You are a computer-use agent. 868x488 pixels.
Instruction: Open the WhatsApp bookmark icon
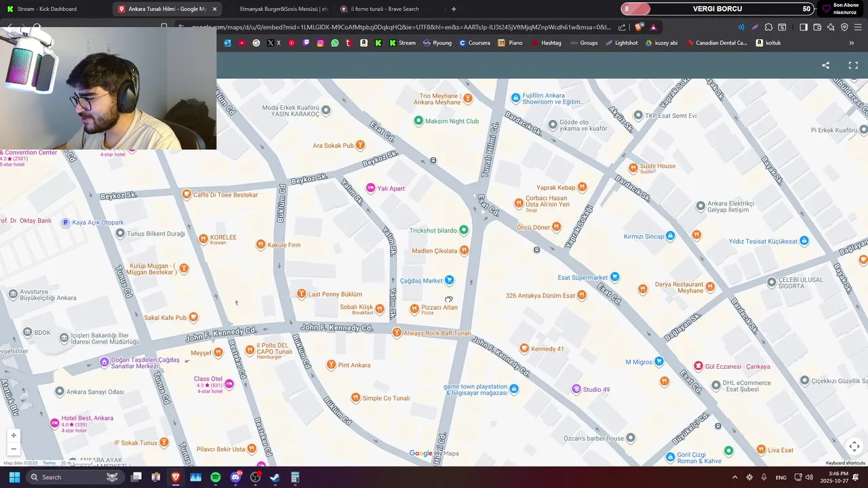click(335, 43)
